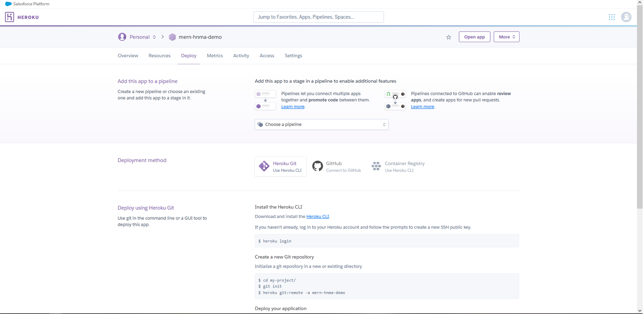Click the GitHub octocat icon
Screen dimensions: 644x314
[318, 166]
